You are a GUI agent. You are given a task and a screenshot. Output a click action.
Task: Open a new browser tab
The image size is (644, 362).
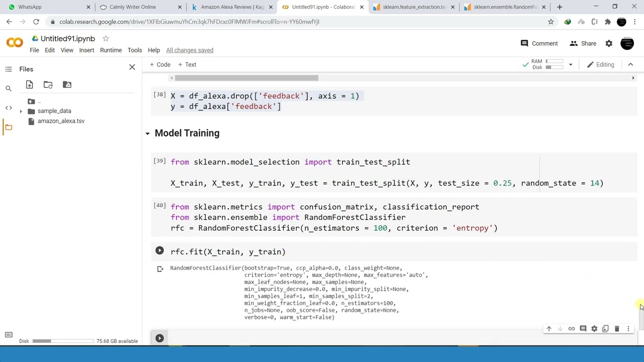click(559, 7)
